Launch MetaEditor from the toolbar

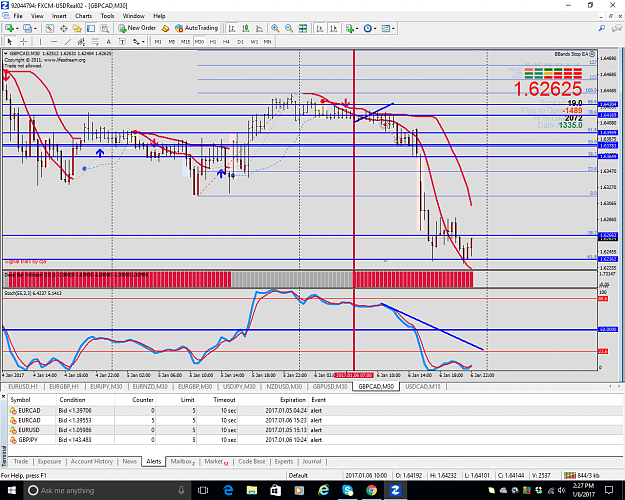click(x=165, y=28)
